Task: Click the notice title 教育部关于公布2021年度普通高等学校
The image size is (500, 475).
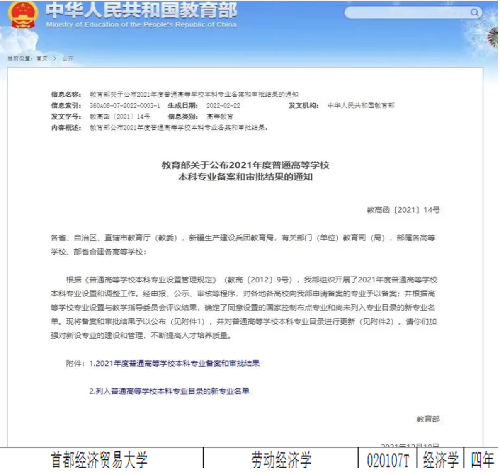Action: tap(245, 165)
